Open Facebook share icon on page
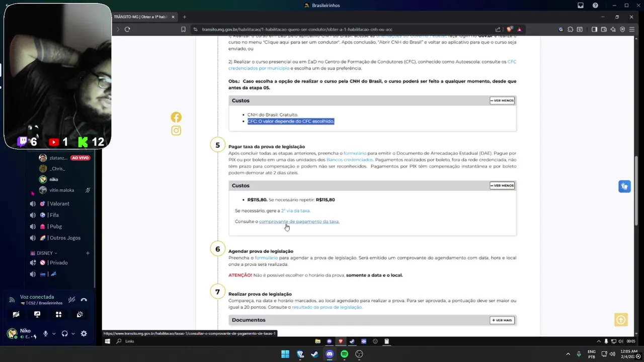 point(176,117)
